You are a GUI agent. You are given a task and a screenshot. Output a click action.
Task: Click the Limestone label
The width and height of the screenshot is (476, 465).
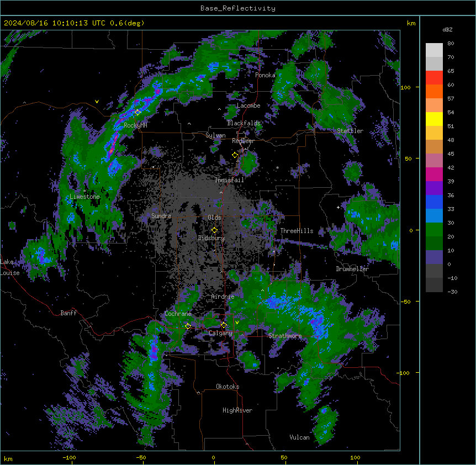[x=84, y=197]
